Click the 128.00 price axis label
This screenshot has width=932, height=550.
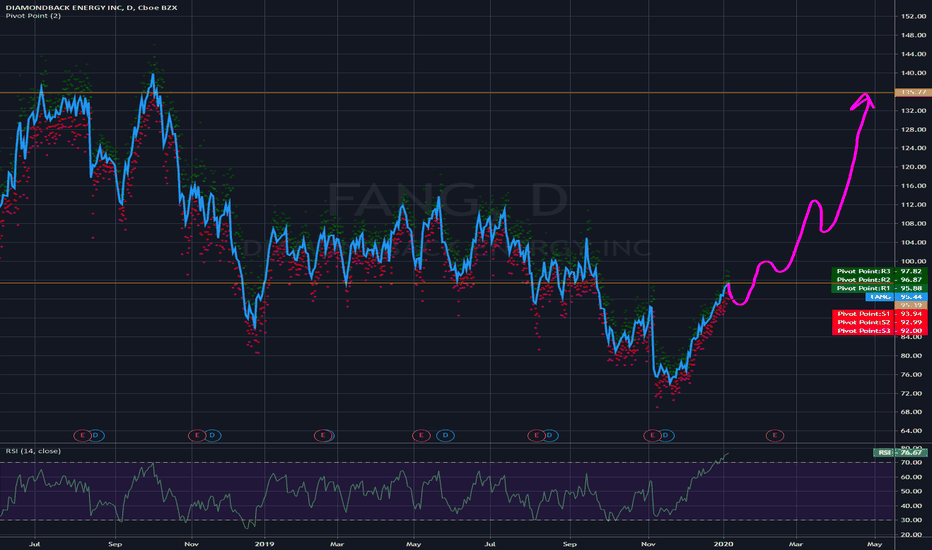pyautogui.click(x=914, y=130)
